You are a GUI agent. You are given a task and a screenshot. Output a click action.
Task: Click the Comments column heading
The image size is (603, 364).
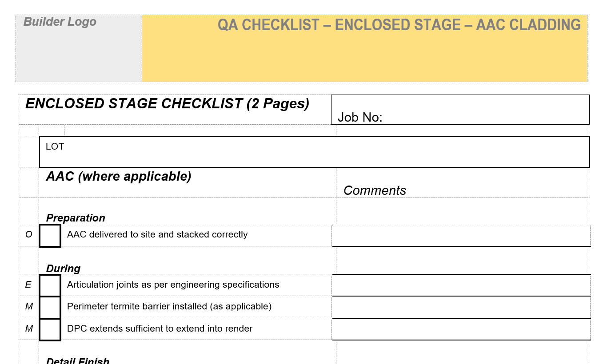(x=375, y=190)
